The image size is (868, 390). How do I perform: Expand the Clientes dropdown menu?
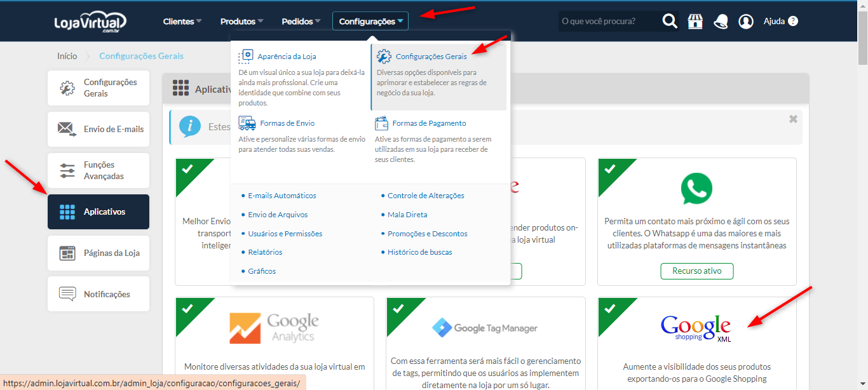coord(182,22)
